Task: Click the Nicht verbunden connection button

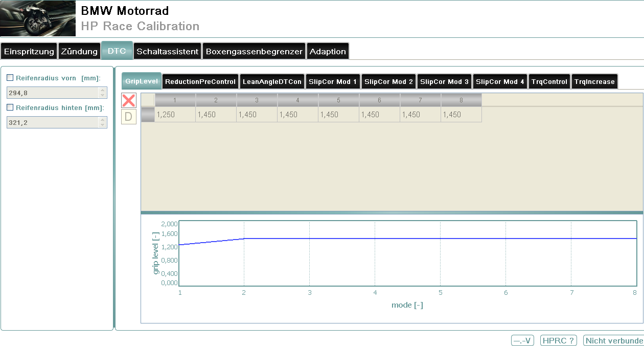Action: click(x=613, y=340)
